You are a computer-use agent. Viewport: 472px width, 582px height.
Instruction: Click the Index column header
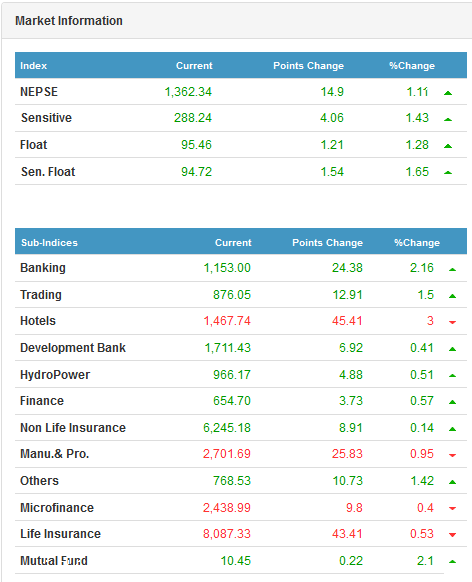click(33, 66)
